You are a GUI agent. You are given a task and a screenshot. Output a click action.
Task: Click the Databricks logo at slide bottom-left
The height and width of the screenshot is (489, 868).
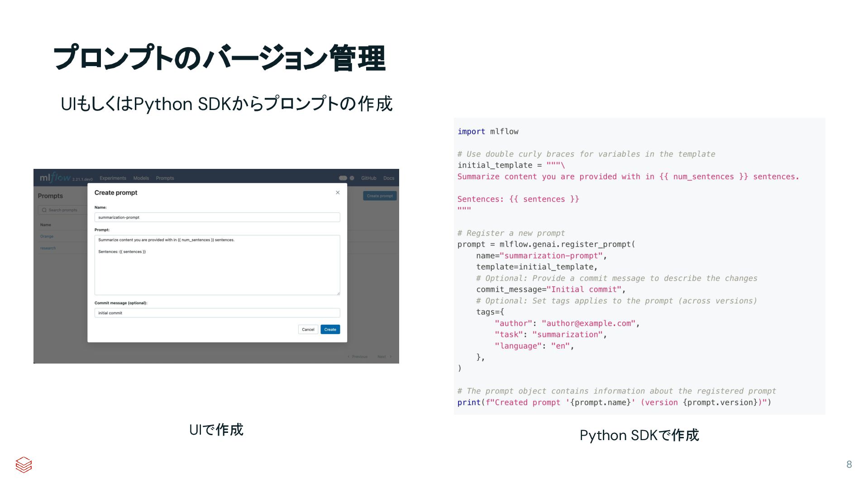tap(24, 465)
